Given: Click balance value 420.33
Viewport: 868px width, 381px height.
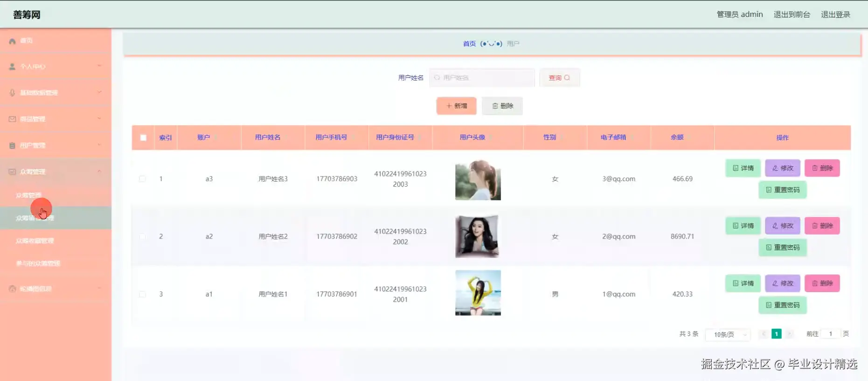Looking at the screenshot, I should 682,294.
